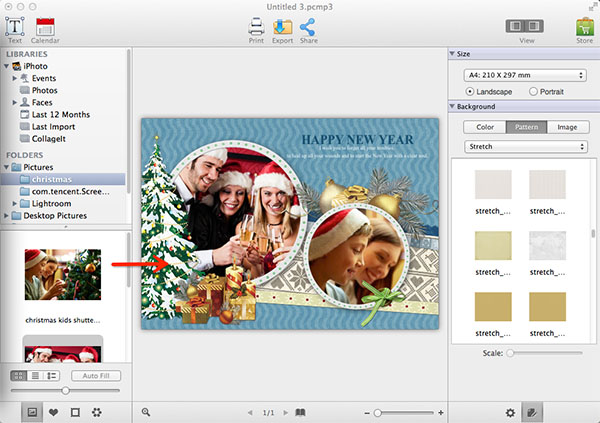Open the A4 paper size dropdown

pos(526,74)
